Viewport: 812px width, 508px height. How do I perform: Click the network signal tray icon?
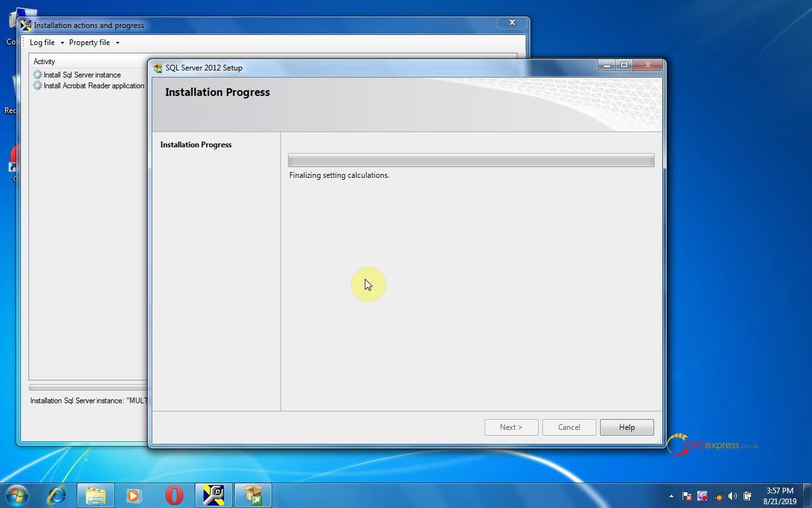tap(717, 496)
